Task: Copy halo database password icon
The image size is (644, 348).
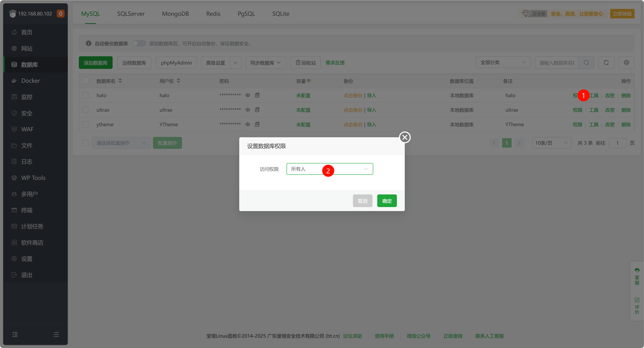Action: point(257,95)
